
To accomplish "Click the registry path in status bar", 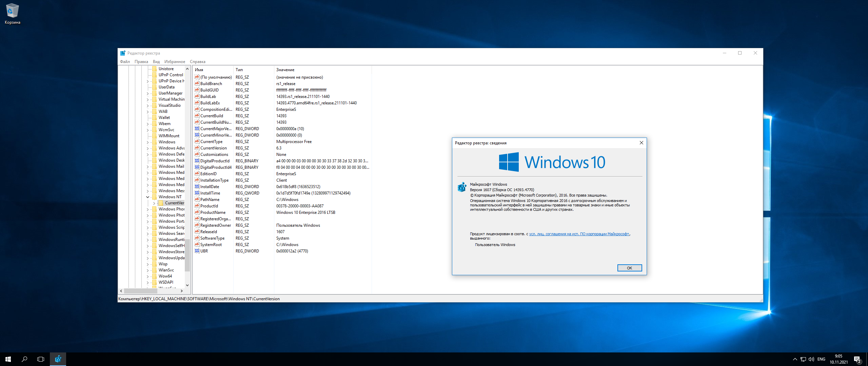I will [x=199, y=299].
